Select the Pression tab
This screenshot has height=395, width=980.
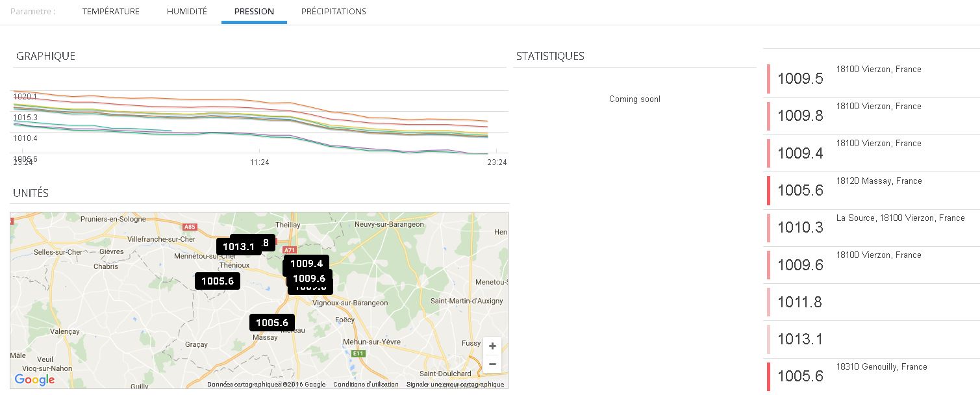254,12
